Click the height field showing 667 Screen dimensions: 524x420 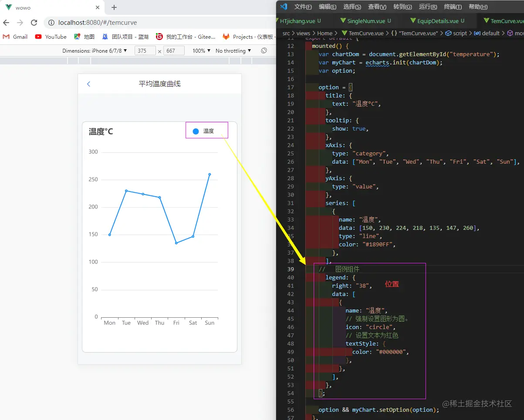point(174,50)
